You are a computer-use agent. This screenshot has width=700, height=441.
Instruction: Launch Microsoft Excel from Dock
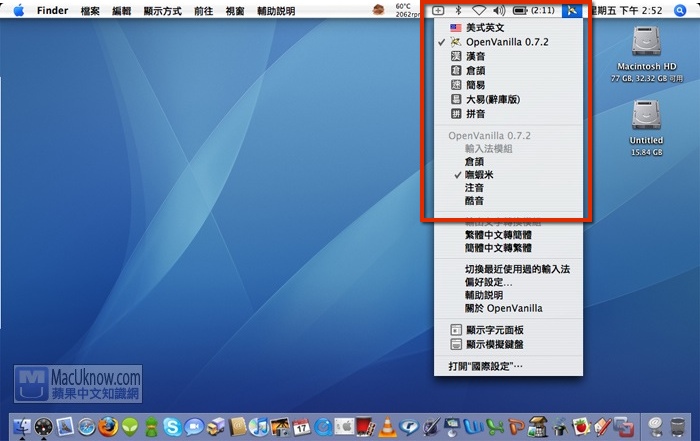[496, 427]
